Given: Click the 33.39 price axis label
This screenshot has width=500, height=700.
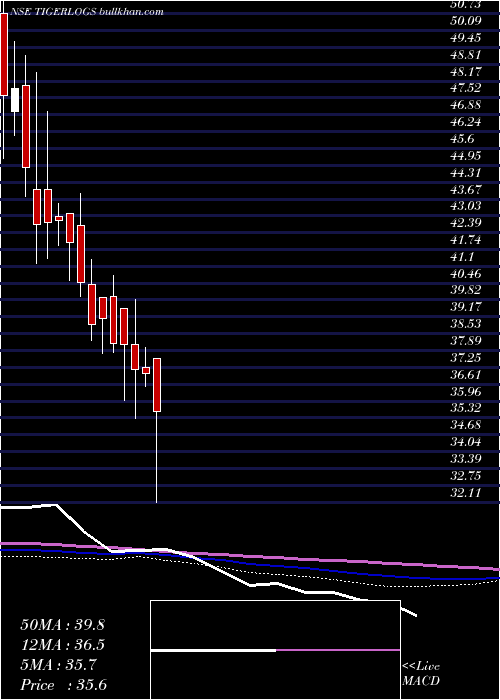Looking at the screenshot, I should pyautogui.click(x=466, y=460).
